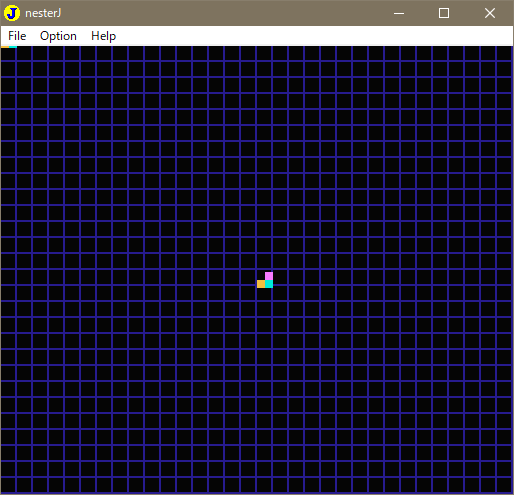Viewport: 514px width, 495px height.
Task: Click the cyan strip beside the orange strip
Action: coord(13,47)
